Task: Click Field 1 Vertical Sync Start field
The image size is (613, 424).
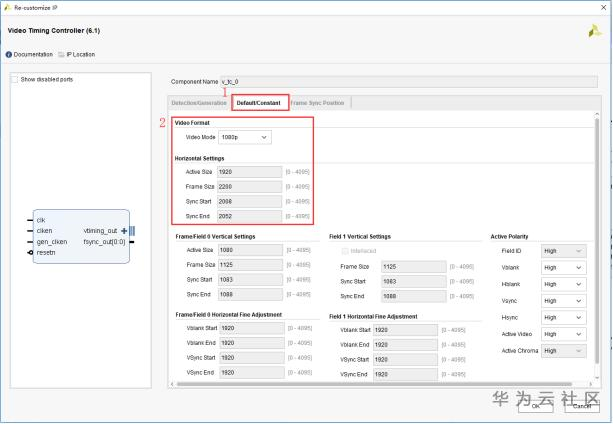Action: [414, 282]
